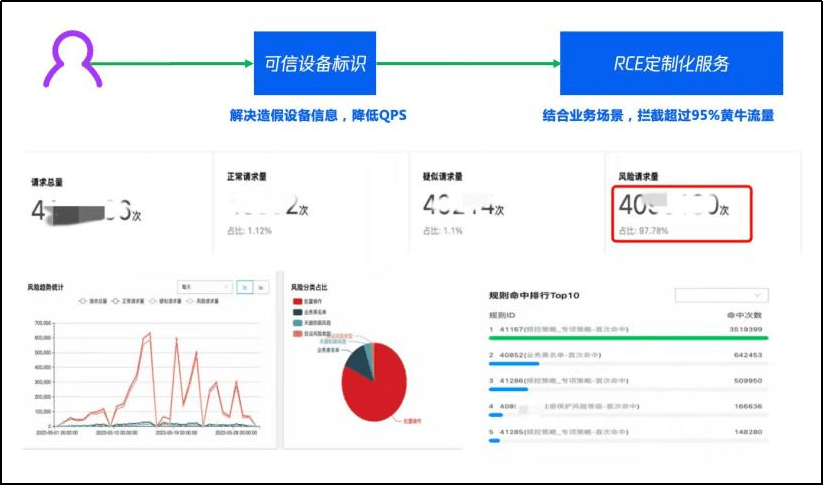This screenshot has height=487, width=825.
Task: Select the 请求总量 stat card
Action: pyautogui.click(x=115, y=205)
